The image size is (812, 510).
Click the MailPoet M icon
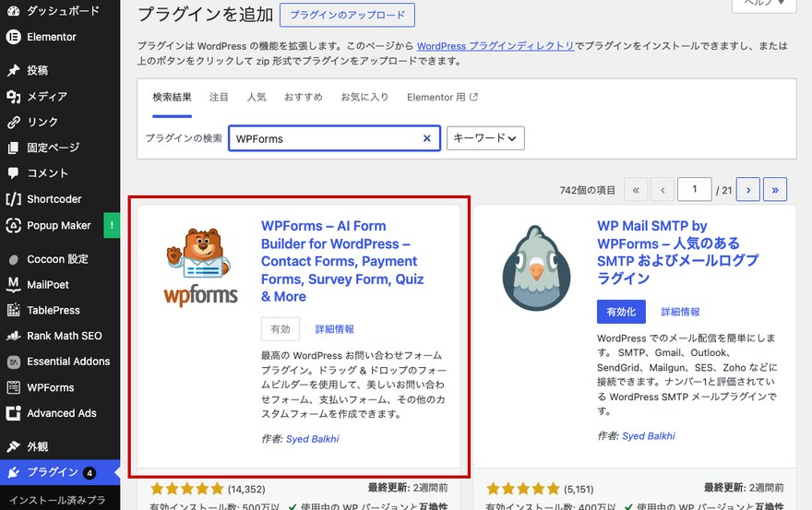click(14, 284)
